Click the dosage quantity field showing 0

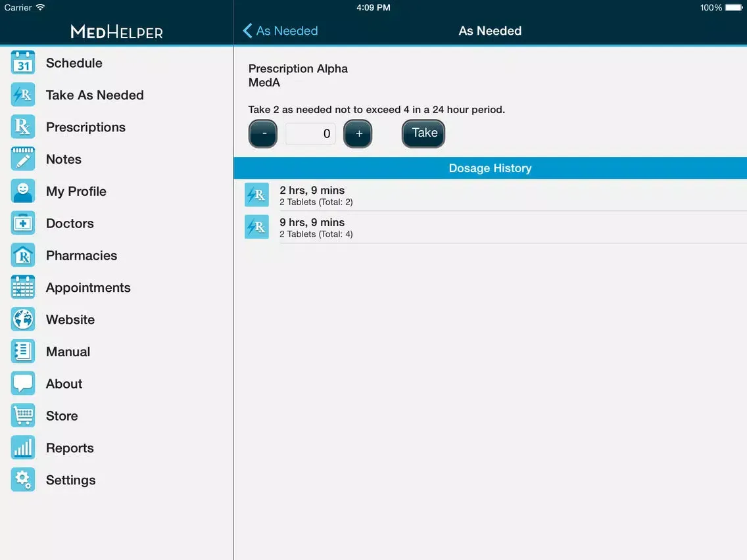tap(310, 133)
